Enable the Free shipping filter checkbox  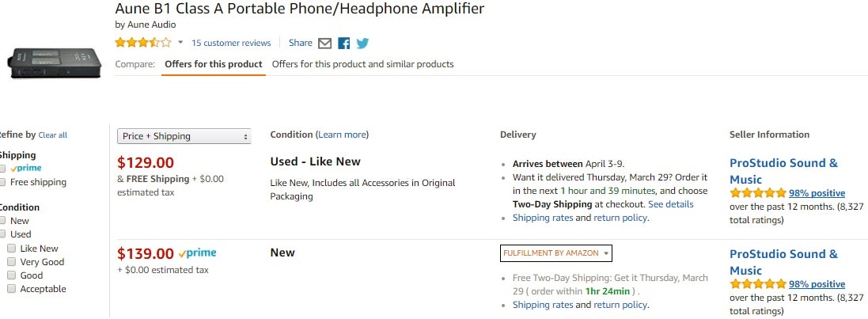tap(2, 182)
